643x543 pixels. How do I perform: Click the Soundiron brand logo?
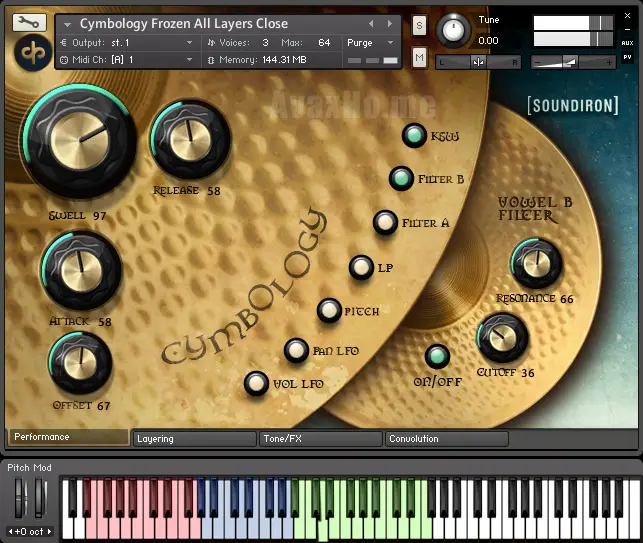coord(573,106)
